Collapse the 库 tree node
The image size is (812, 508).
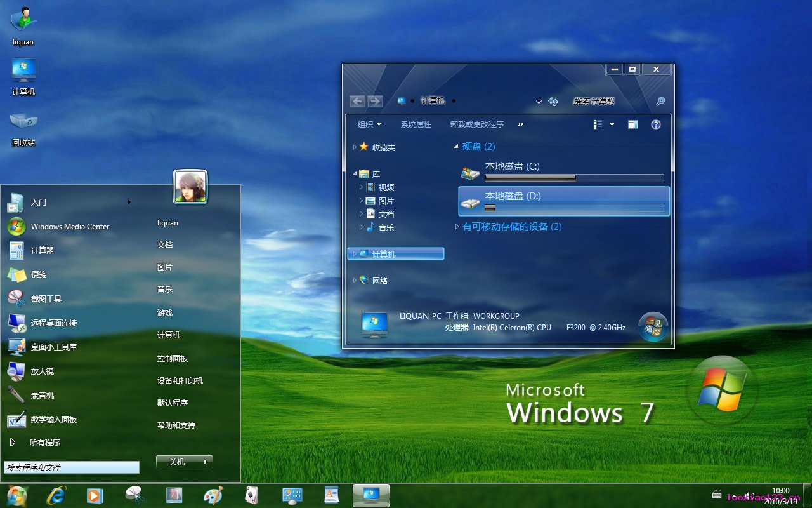click(355, 173)
